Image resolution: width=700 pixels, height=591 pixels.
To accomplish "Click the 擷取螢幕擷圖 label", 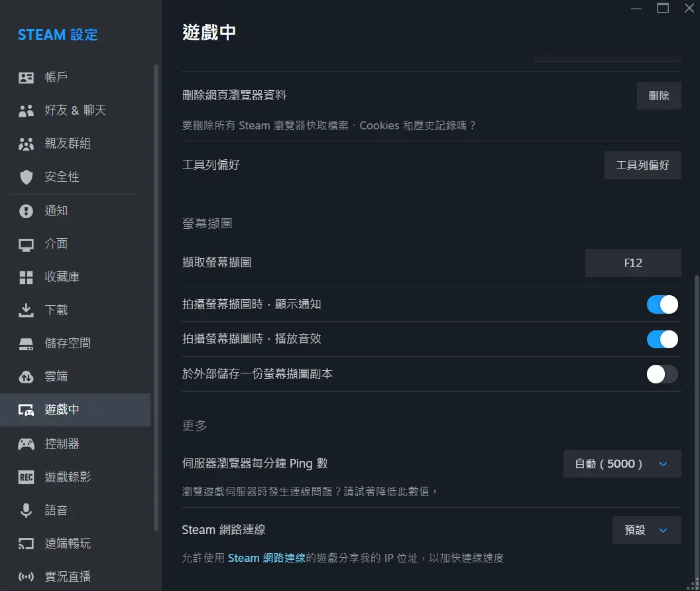I will tap(217, 263).
